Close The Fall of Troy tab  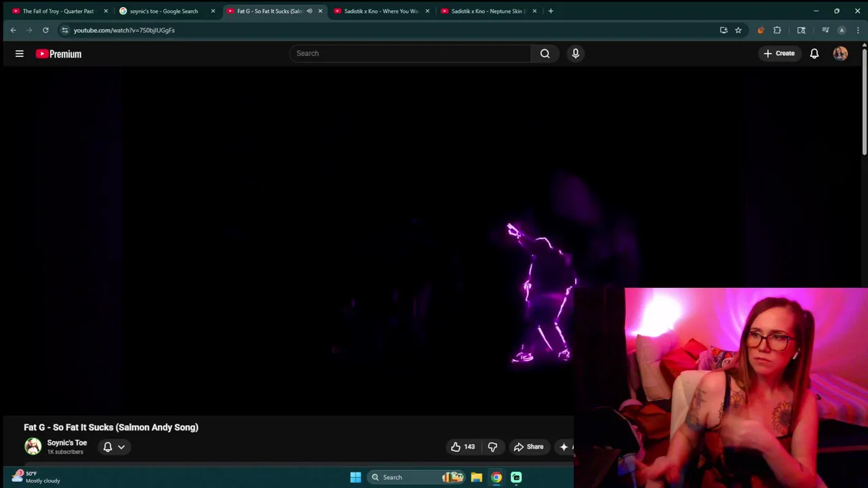[x=106, y=11]
